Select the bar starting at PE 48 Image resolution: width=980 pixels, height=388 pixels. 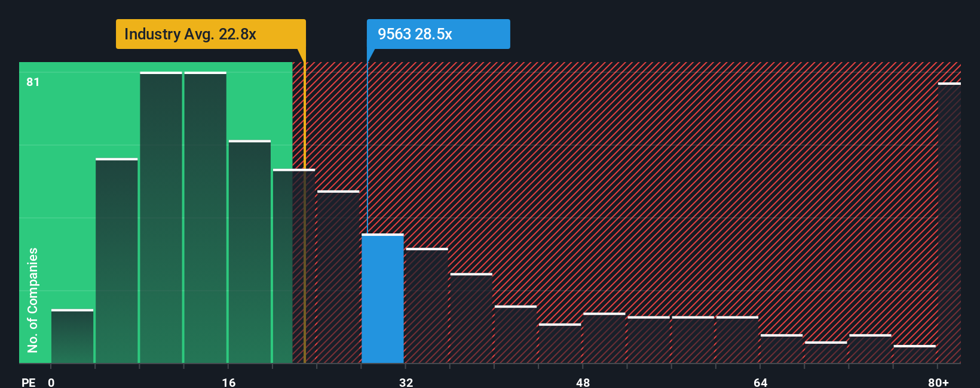[x=604, y=338]
